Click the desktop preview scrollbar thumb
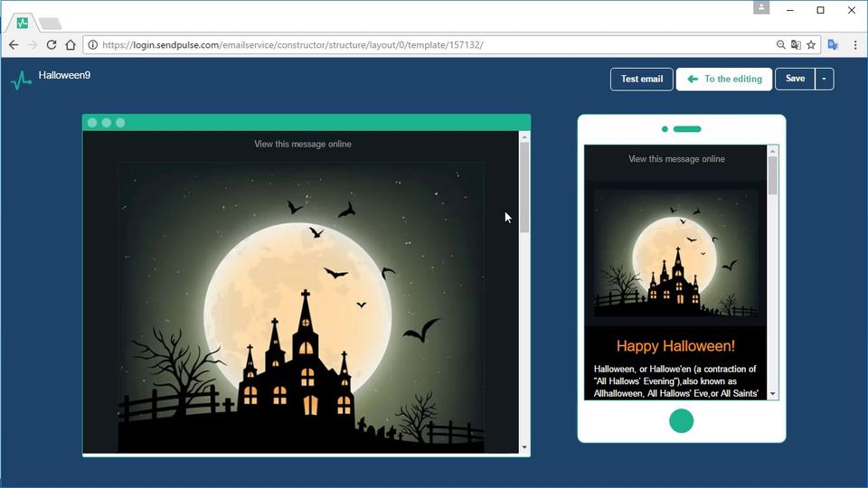The height and width of the screenshot is (488, 868). pos(524,187)
